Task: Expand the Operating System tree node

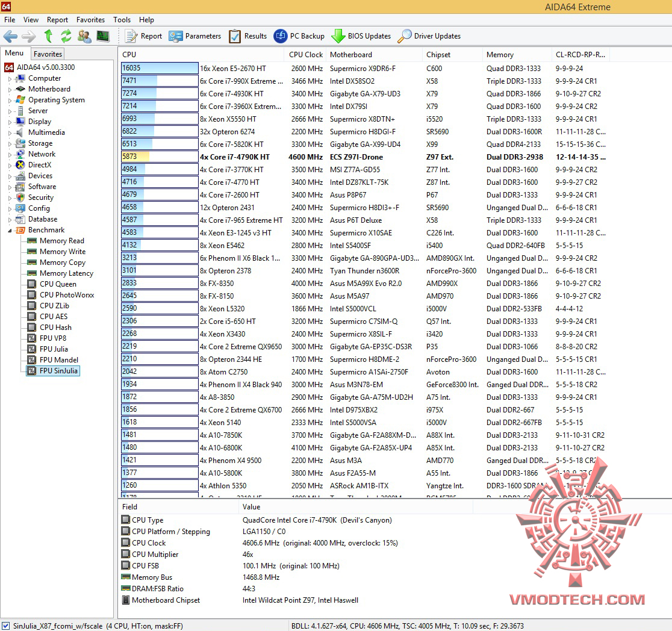Action: pyautogui.click(x=10, y=100)
